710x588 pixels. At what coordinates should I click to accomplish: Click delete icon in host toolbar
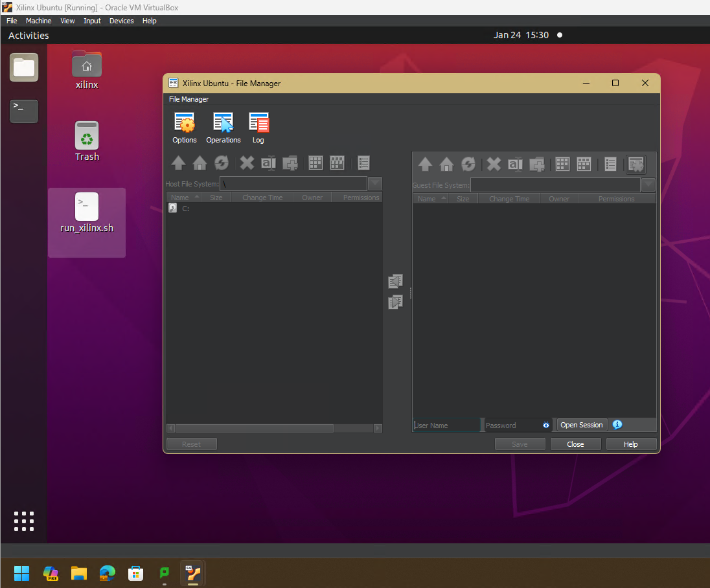coord(247,163)
